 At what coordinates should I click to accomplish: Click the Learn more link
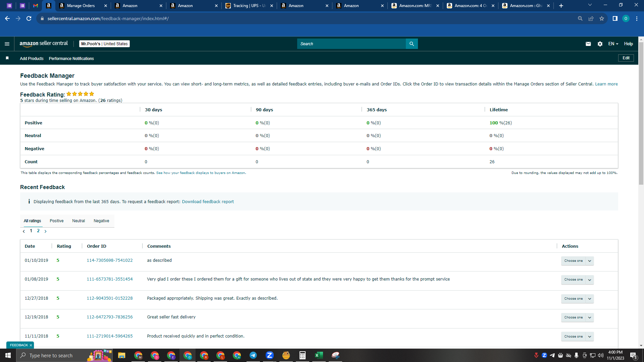point(606,84)
